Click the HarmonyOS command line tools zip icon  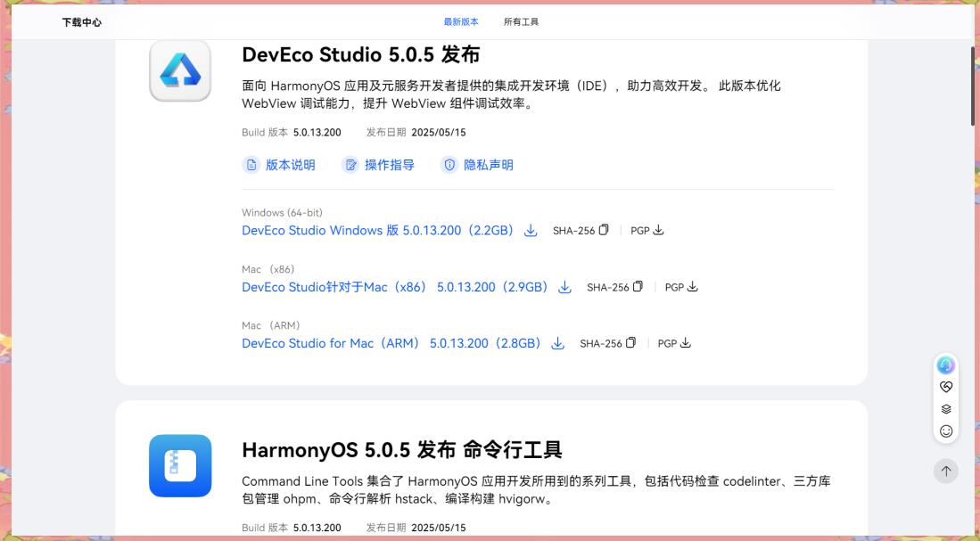180,465
